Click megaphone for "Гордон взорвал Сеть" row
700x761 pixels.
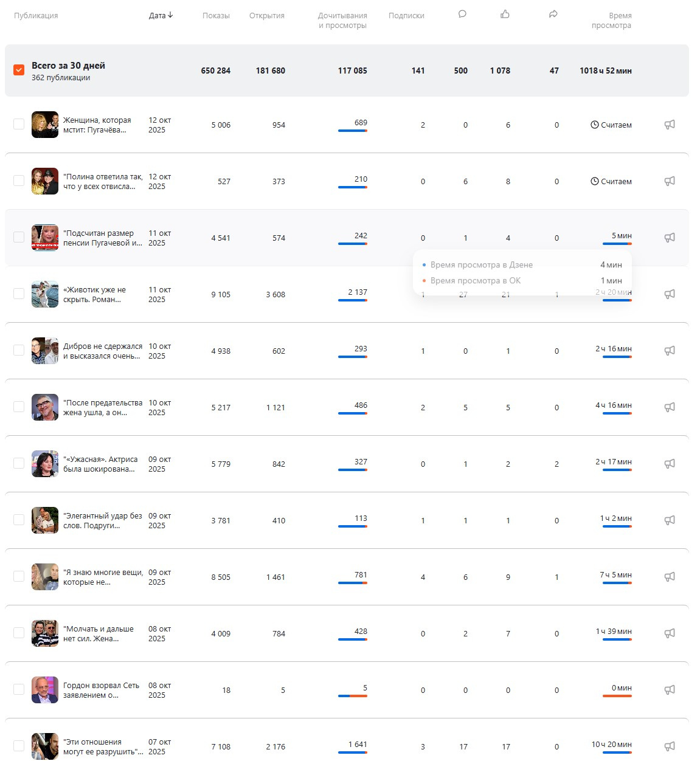point(670,690)
